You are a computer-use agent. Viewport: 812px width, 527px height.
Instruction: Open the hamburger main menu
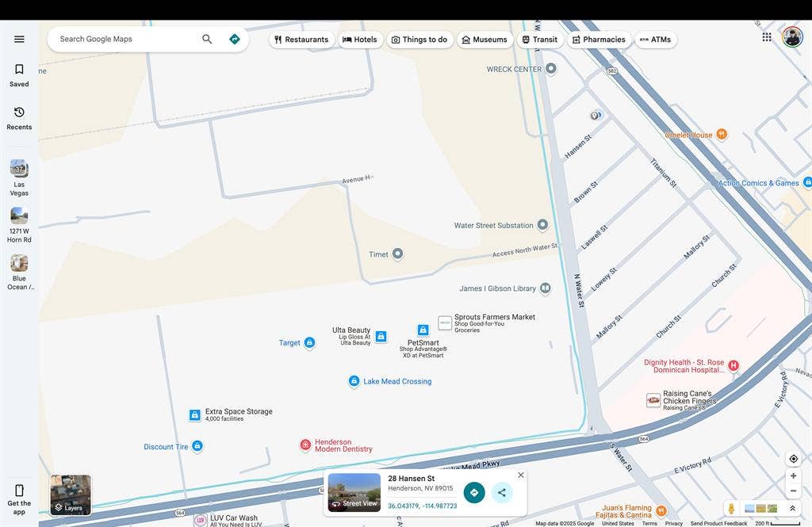coord(19,40)
